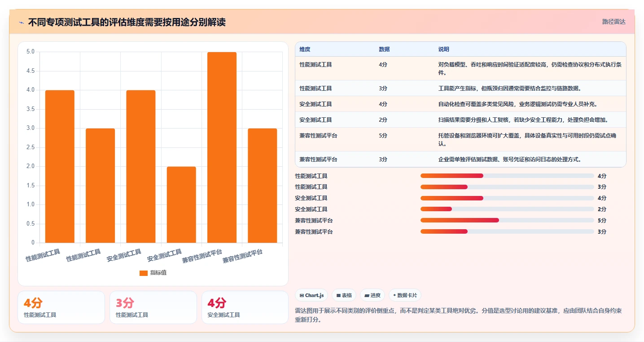Viewport: 644px width, 342px height.
Task: Click the description starting 对负载模型、吞吐和响应时间
Action: (x=530, y=68)
